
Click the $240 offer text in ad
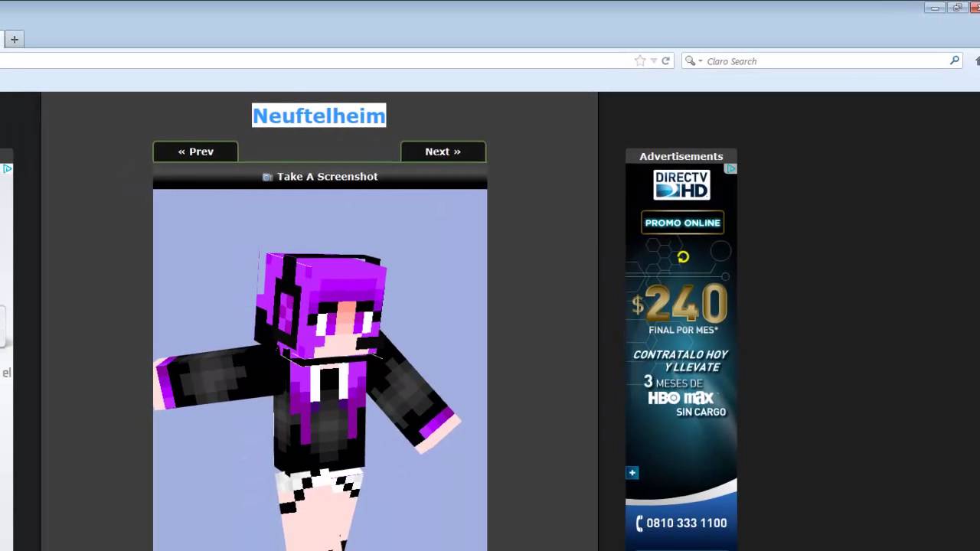(680, 305)
